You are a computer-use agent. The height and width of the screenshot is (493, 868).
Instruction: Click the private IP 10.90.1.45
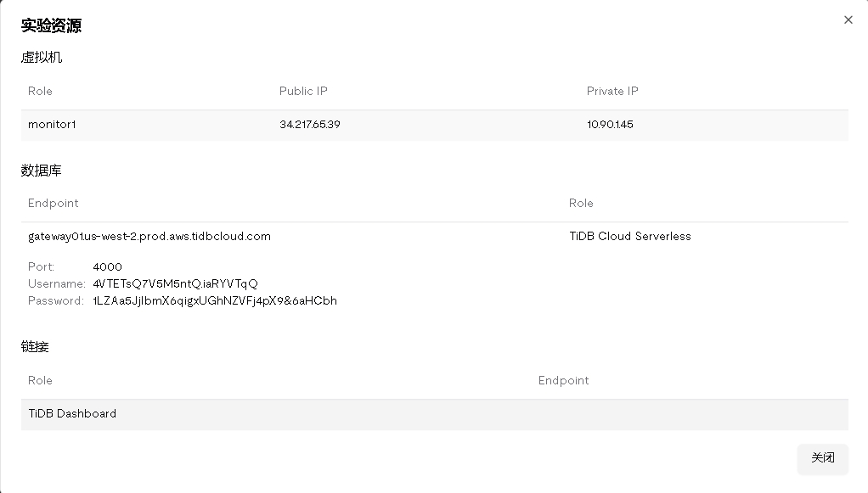tap(610, 125)
